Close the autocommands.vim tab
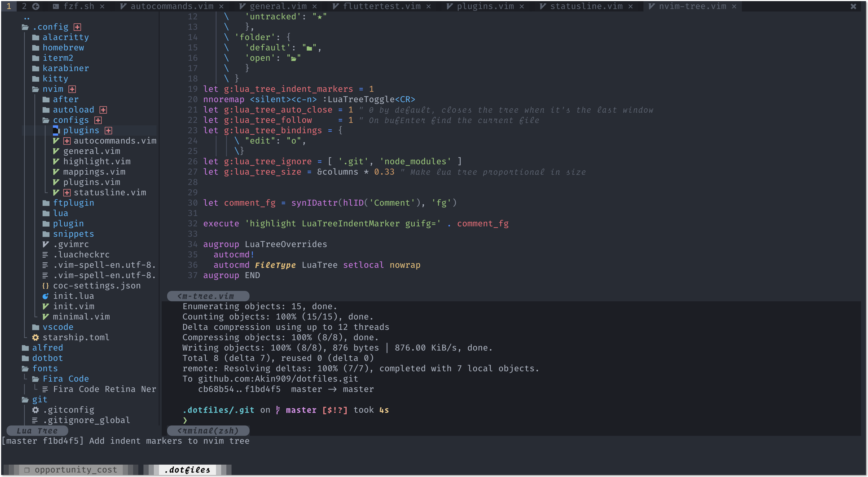The image size is (868, 477). click(222, 6)
